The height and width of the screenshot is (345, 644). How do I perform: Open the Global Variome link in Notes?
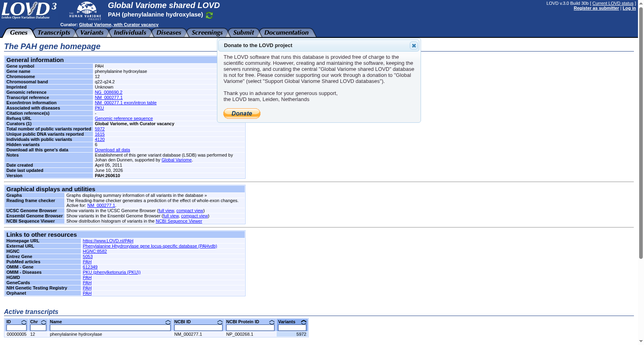pyautogui.click(x=176, y=160)
